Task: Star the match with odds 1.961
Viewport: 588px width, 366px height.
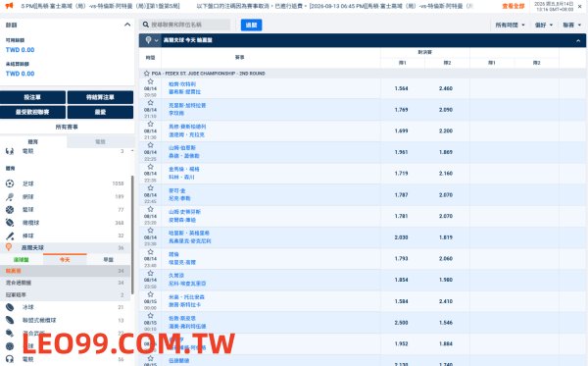Action: [150, 145]
